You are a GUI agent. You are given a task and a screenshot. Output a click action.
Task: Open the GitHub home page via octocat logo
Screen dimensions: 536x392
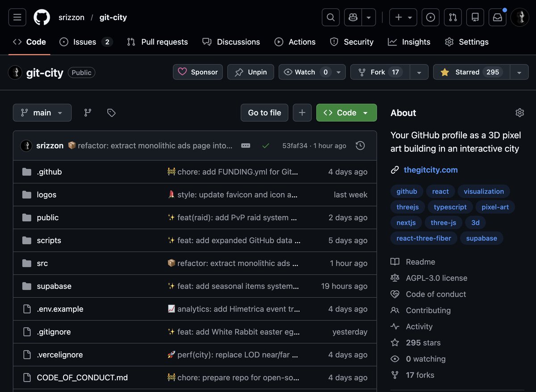pos(42,17)
